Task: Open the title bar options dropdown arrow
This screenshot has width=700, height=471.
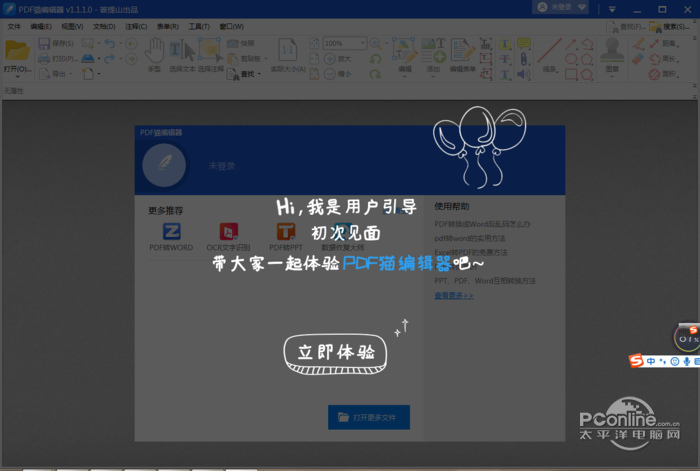Action: (x=612, y=9)
